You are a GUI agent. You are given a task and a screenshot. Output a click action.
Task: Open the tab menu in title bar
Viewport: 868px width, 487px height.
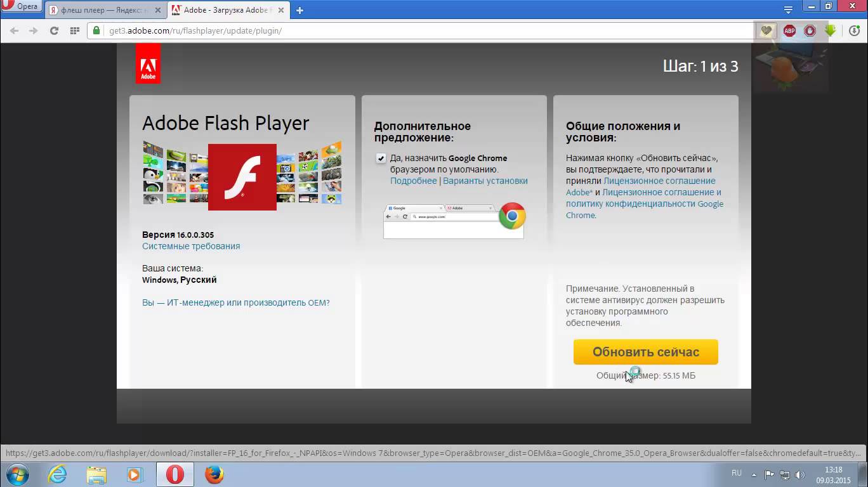coord(788,8)
